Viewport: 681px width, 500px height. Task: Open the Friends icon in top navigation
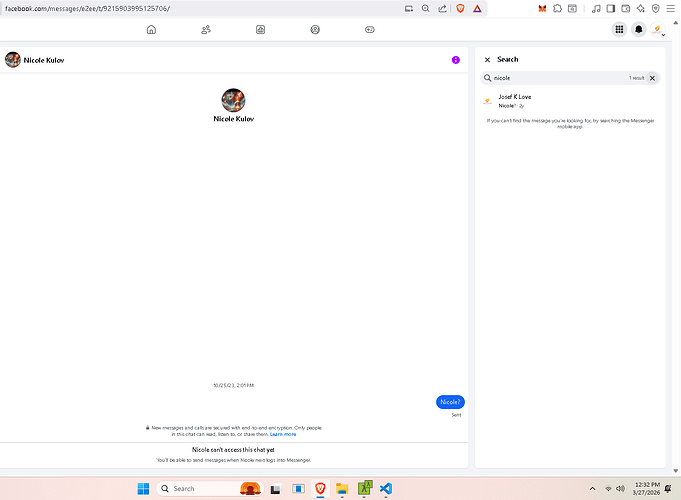[206, 30]
